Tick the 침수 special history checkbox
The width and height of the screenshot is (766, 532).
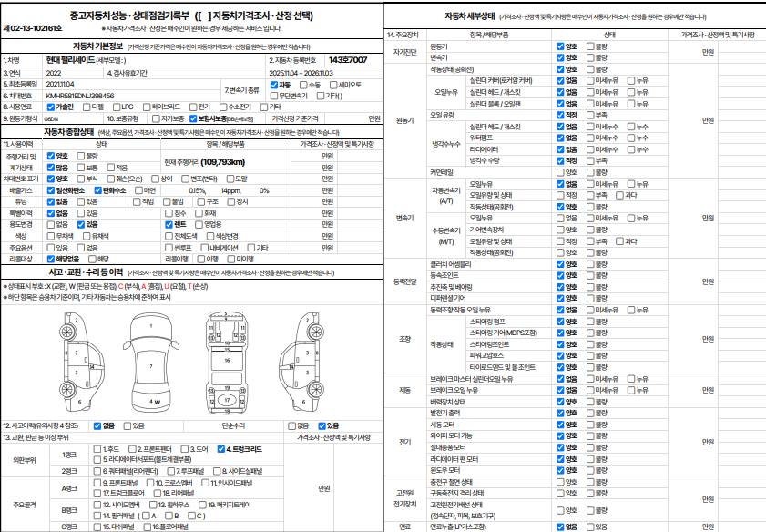169,213
